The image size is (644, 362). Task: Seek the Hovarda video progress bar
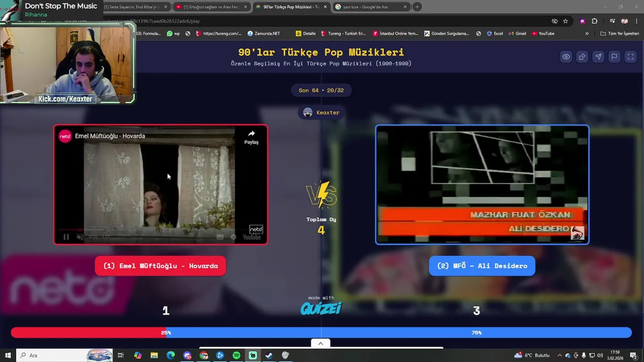click(160, 230)
